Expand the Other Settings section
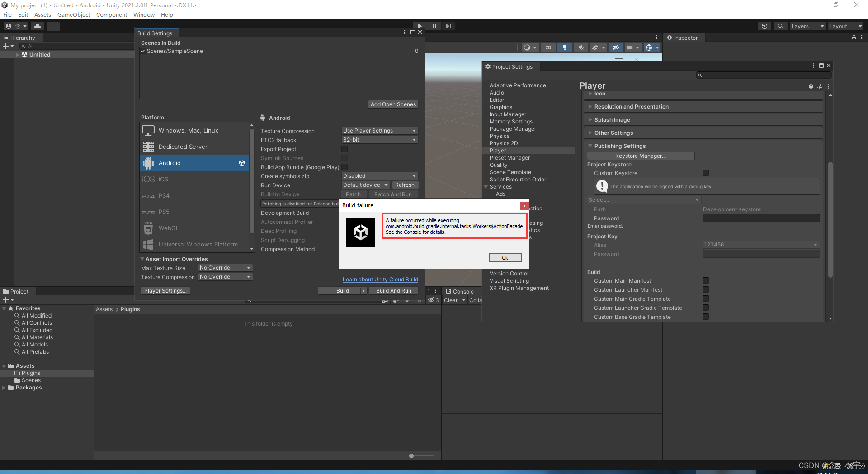 [703, 133]
